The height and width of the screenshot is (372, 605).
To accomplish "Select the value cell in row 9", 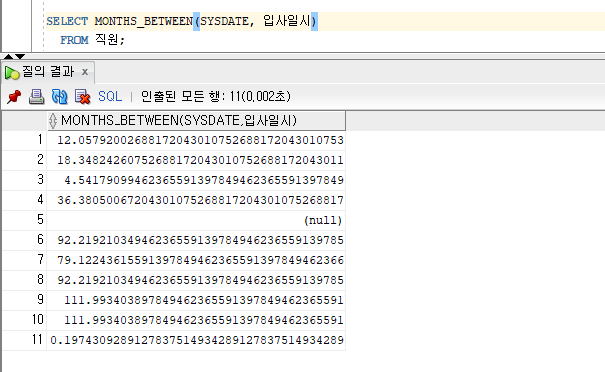I will click(x=196, y=300).
